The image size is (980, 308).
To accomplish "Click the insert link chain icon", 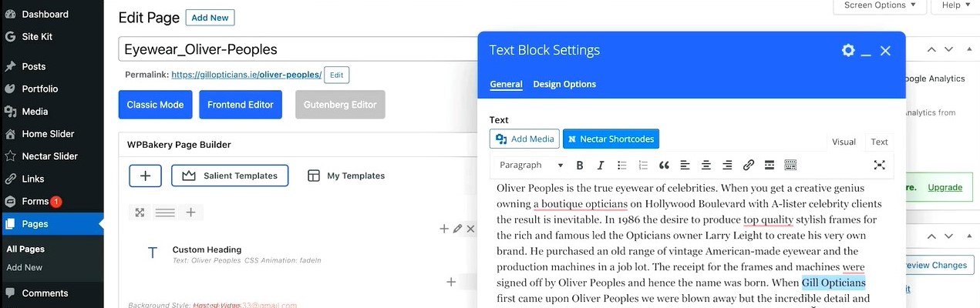I will (x=748, y=165).
